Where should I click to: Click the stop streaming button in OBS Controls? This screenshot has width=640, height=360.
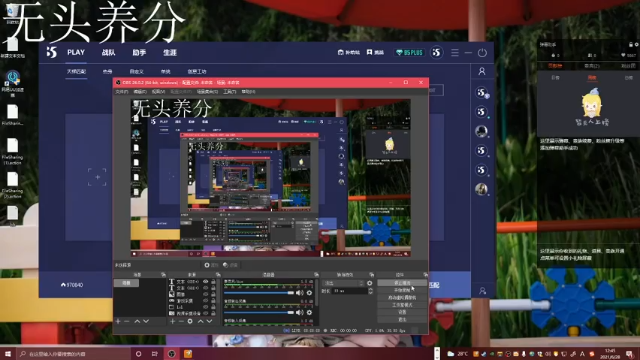[x=402, y=283]
